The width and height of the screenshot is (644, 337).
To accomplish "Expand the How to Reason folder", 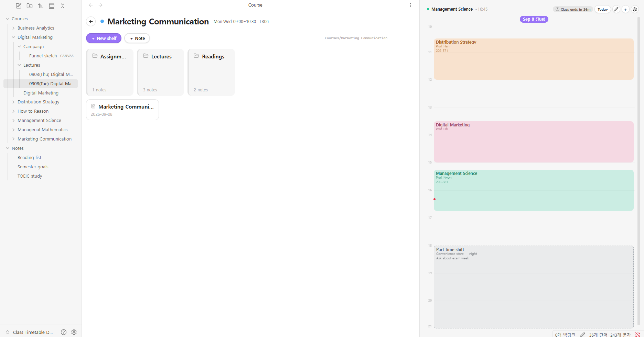I will 13,111.
